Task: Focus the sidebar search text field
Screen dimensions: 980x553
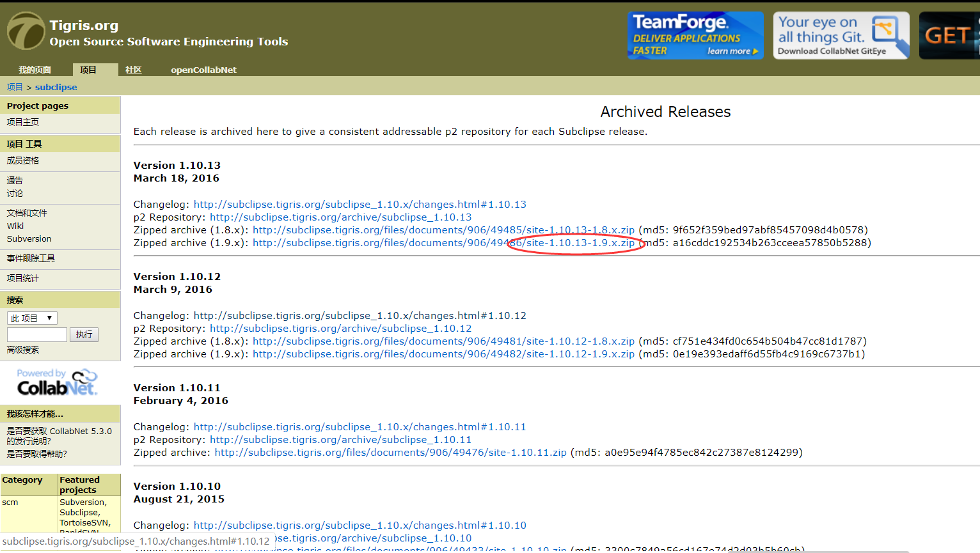Action: 37,334
